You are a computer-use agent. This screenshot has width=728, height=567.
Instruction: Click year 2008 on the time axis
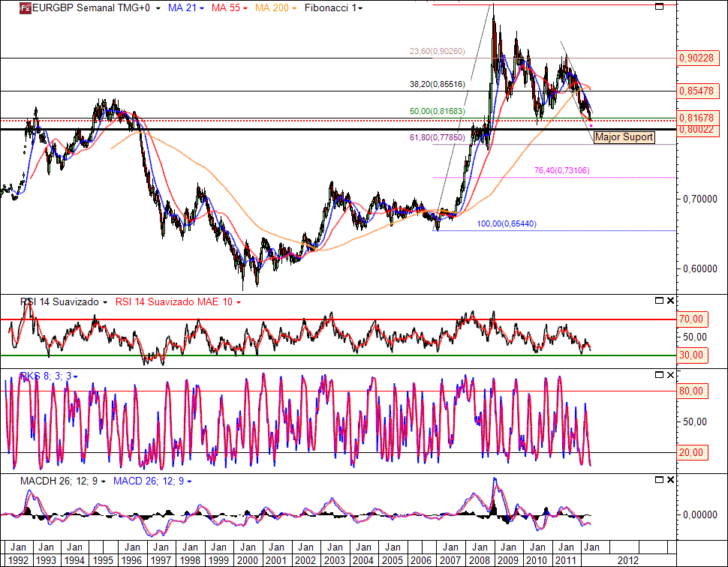[x=479, y=560]
